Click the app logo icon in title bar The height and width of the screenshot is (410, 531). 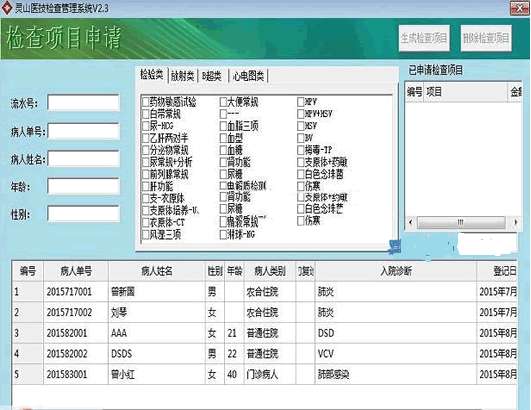[6, 7]
